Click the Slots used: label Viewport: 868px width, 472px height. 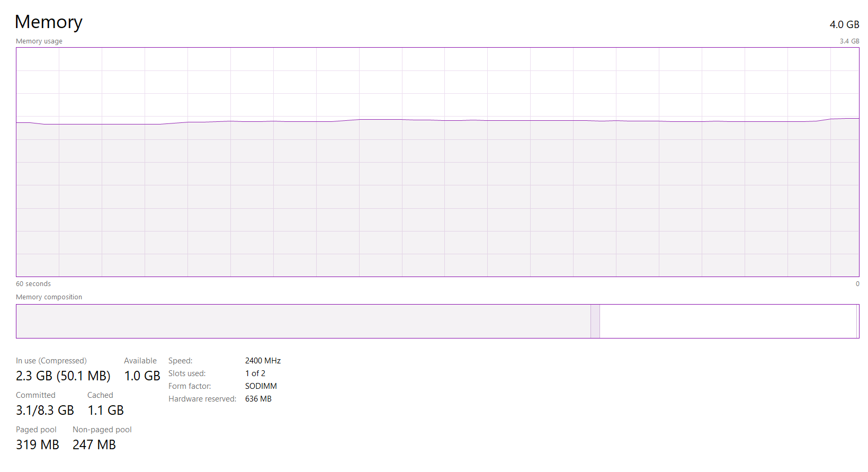coord(187,373)
